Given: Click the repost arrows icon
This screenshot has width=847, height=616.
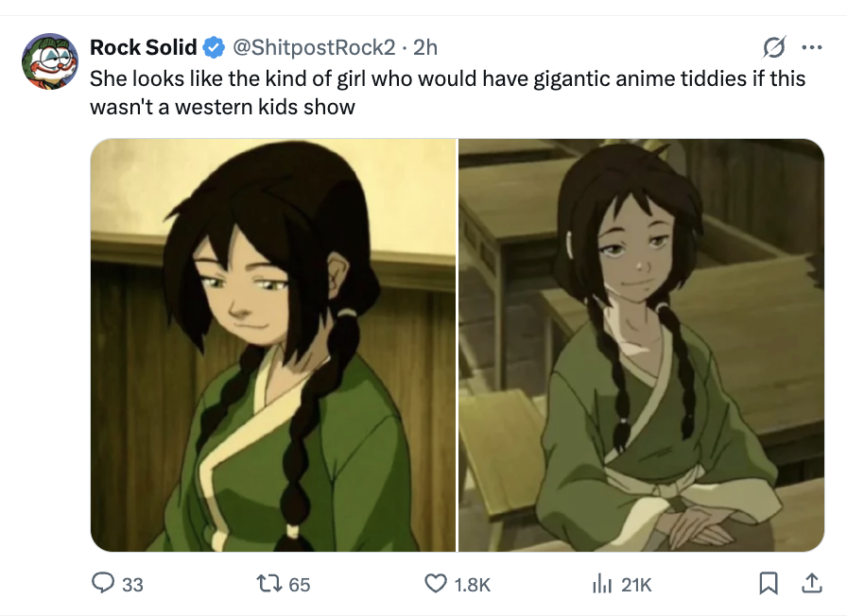Looking at the screenshot, I should (268, 584).
